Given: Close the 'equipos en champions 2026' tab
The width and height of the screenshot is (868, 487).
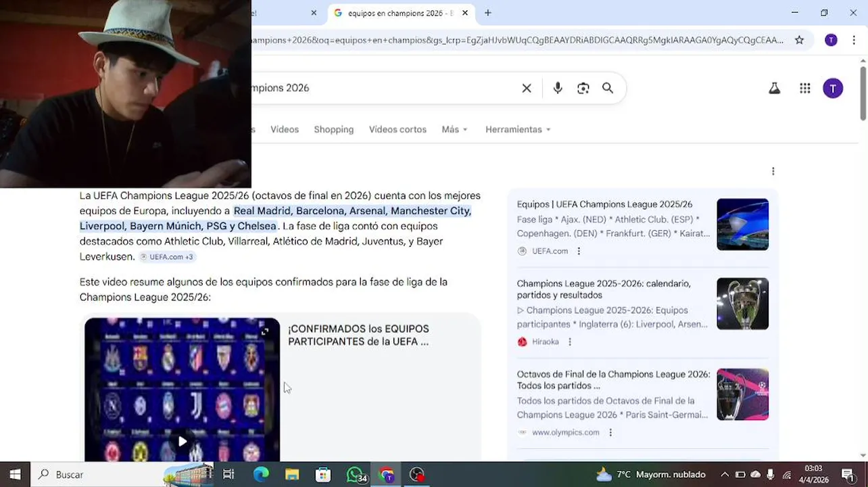Looking at the screenshot, I should (x=465, y=13).
